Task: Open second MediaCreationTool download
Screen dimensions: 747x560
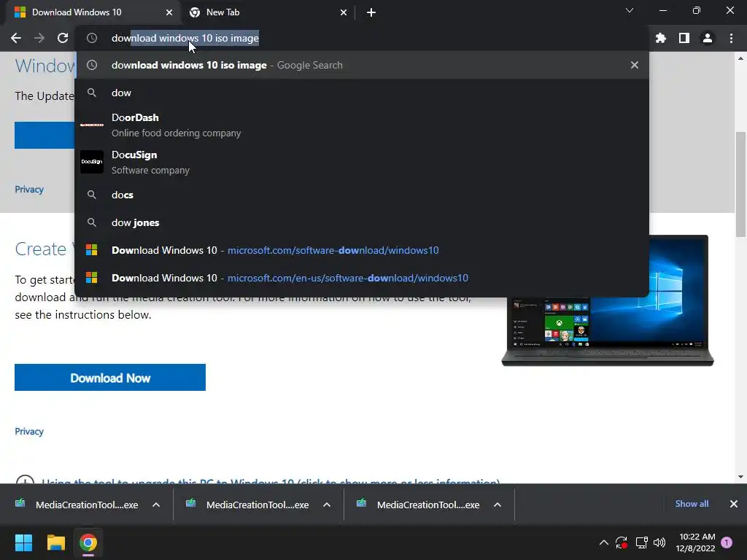Action: [x=248, y=505]
